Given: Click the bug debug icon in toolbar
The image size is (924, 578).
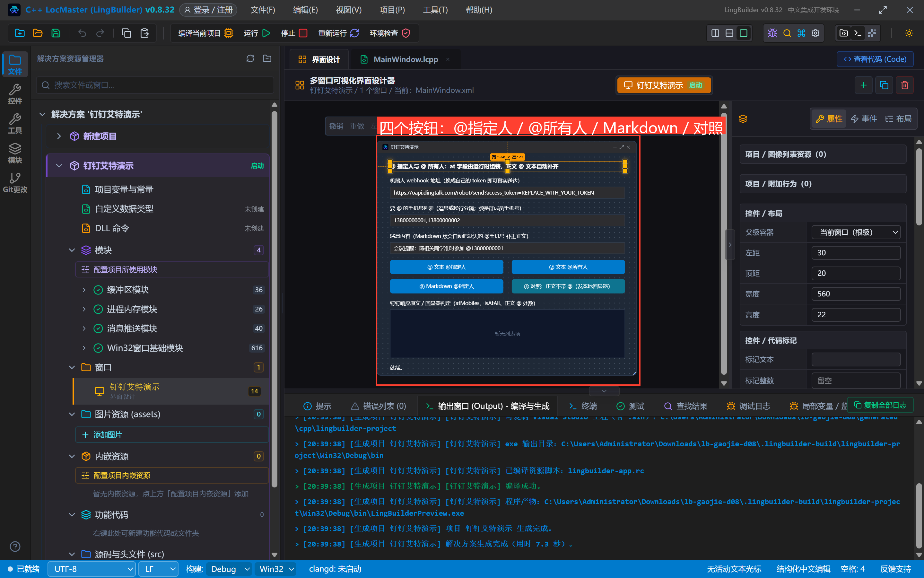Looking at the screenshot, I should pyautogui.click(x=772, y=33).
